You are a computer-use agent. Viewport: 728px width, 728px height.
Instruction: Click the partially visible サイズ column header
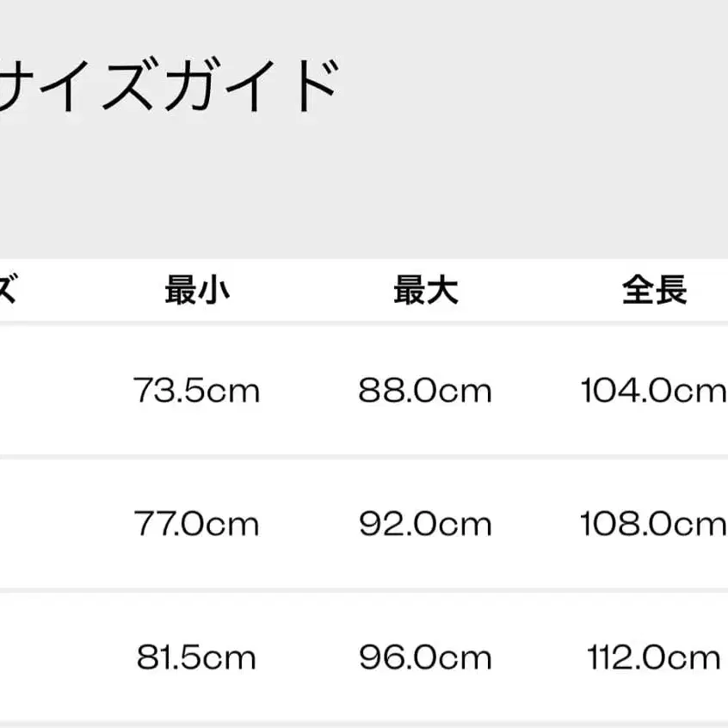point(7,292)
